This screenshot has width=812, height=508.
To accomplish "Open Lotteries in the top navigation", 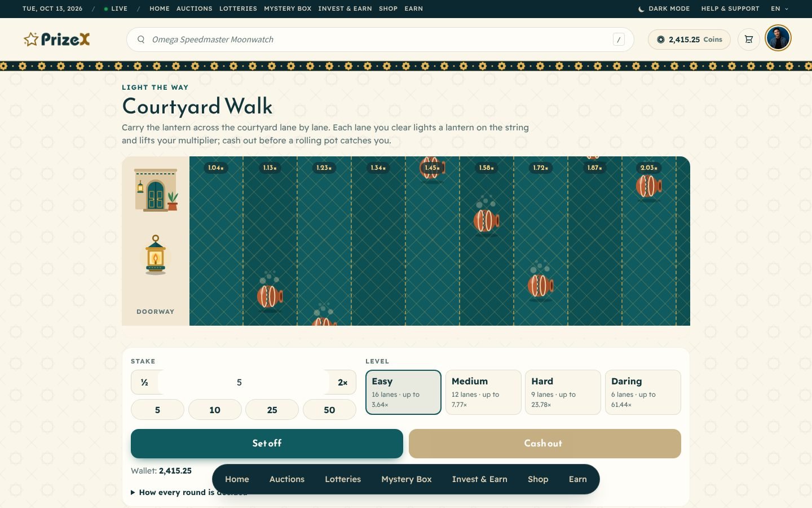I will [x=238, y=8].
